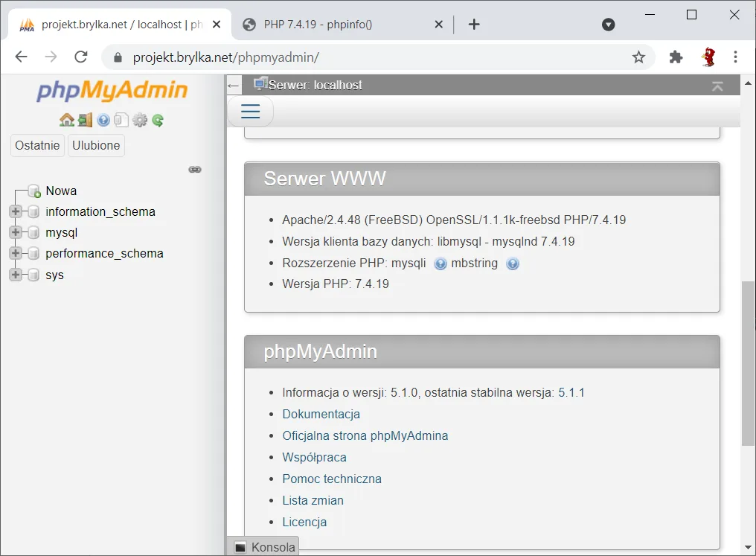Open the Konsola console panel
Viewport: 756px width, 556px height.
(x=264, y=547)
